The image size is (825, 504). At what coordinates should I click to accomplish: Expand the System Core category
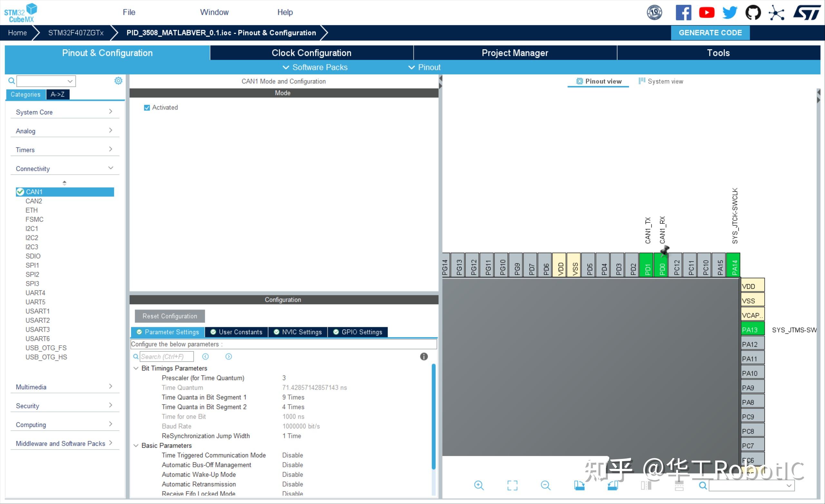click(64, 112)
